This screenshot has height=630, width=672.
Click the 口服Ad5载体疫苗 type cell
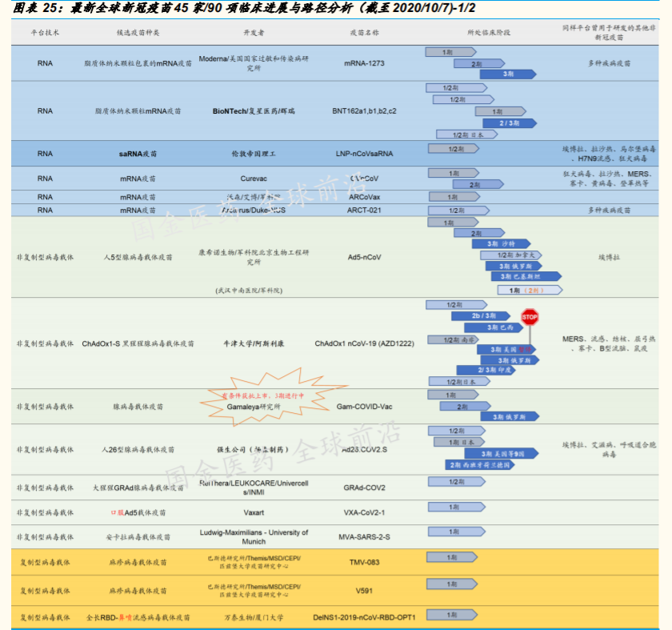138,512
